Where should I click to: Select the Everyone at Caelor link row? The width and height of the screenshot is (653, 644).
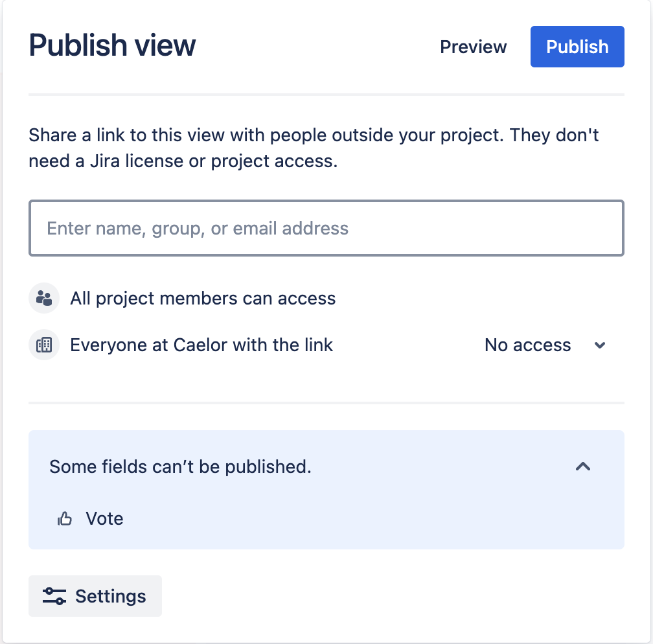click(x=201, y=345)
